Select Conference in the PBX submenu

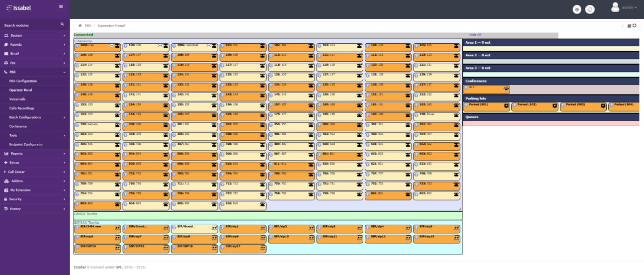[18, 126]
